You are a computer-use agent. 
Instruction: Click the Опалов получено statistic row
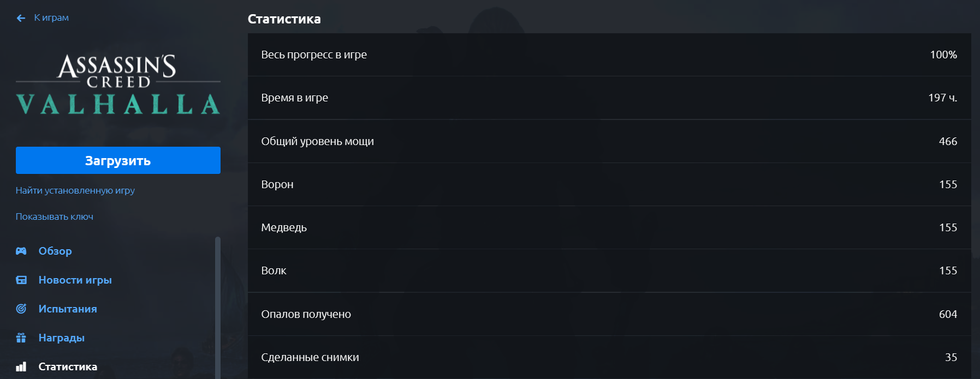[x=609, y=314]
